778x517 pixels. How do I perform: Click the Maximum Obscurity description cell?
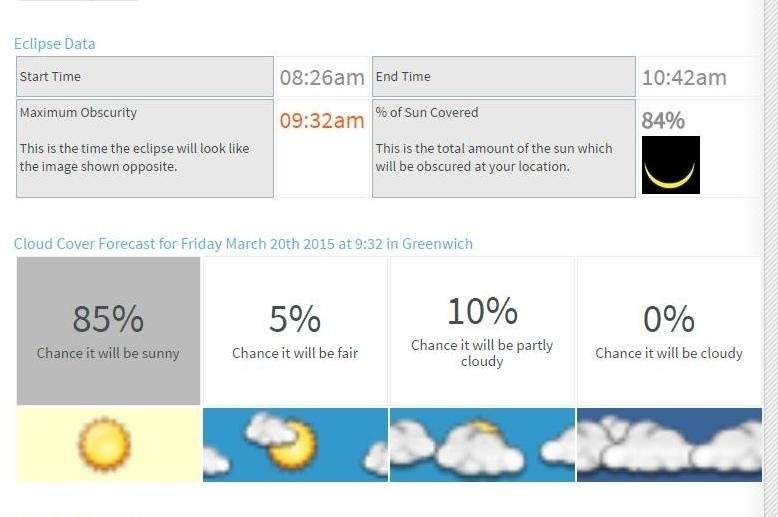click(x=145, y=148)
